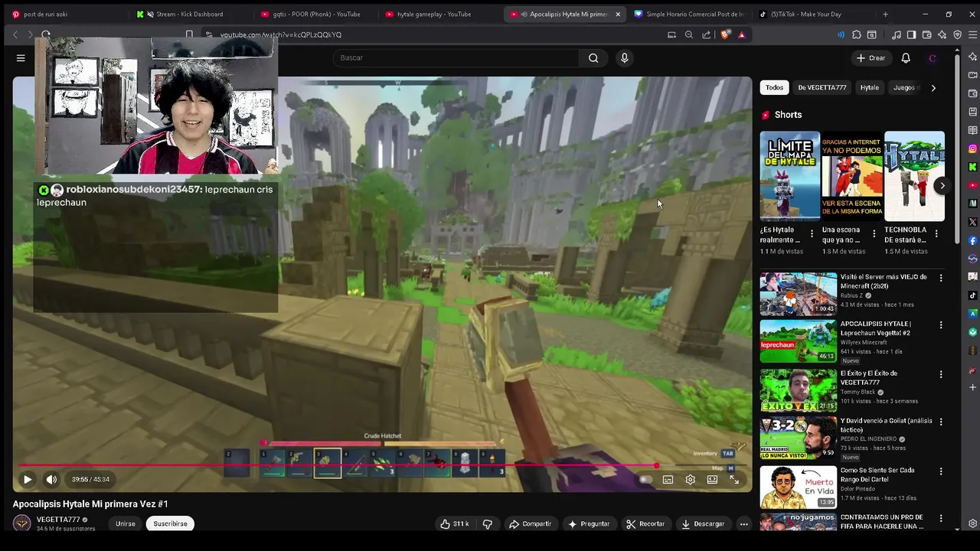Click the Compartir share button
Image resolution: width=980 pixels, height=551 pixels.
pos(530,524)
